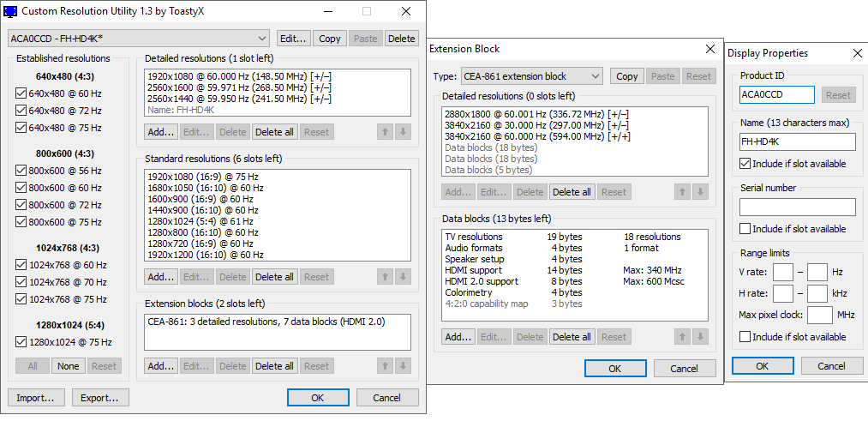Click the Max pixel clock field
The image size is (868, 439).
click(819, 316)
